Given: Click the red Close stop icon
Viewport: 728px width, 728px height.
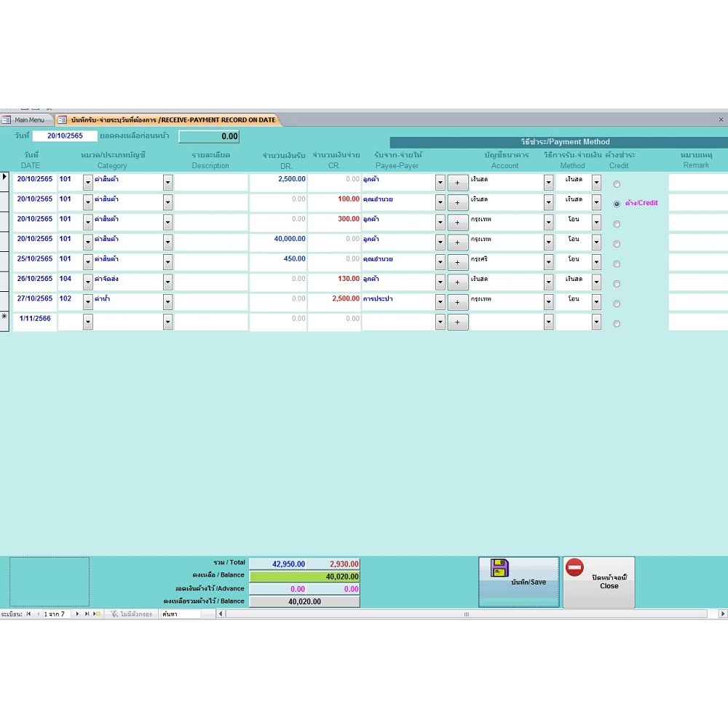Looking at the screenshot, I should [574, 568].
